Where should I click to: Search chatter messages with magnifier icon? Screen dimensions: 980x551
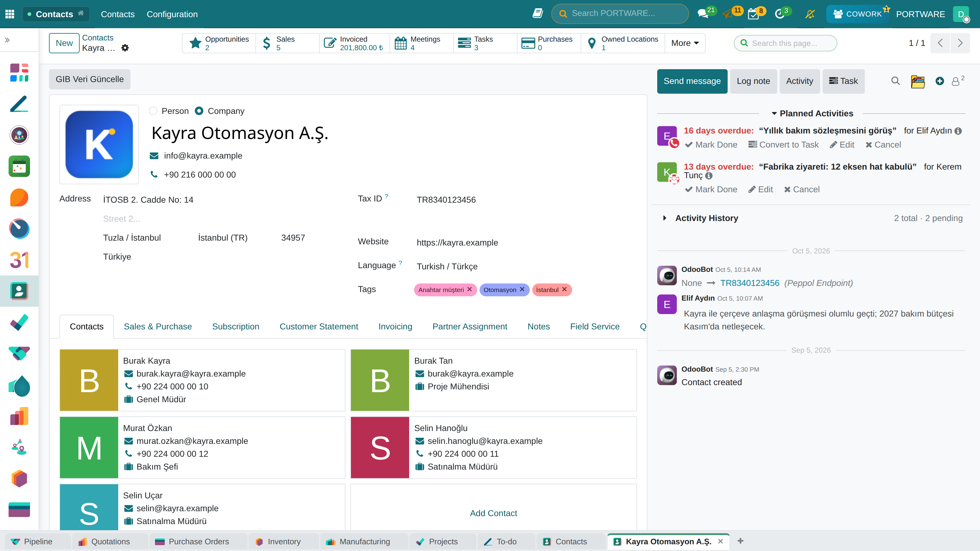895,81
